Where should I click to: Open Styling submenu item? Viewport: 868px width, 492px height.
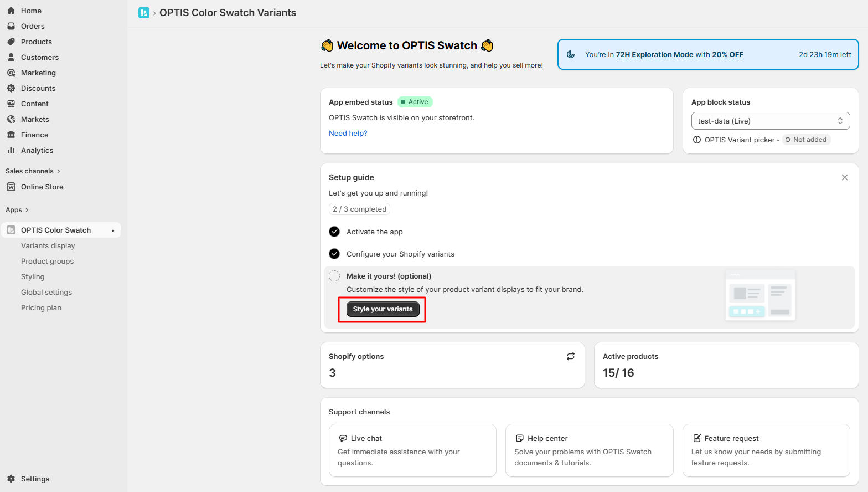33,276
